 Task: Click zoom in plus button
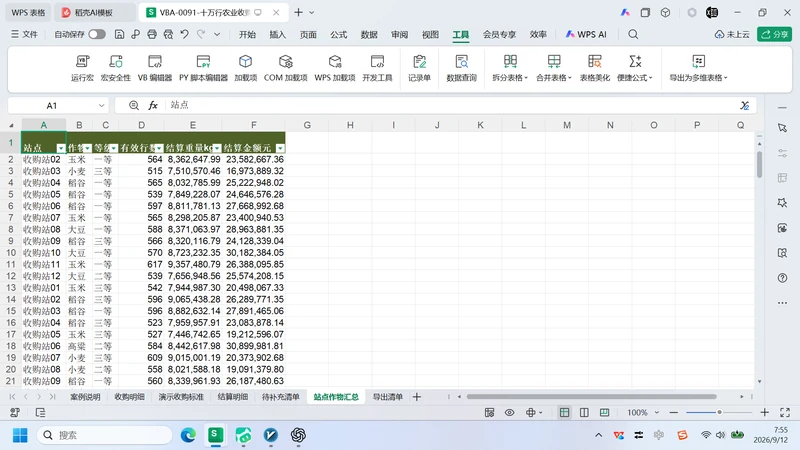coord(764,412)
